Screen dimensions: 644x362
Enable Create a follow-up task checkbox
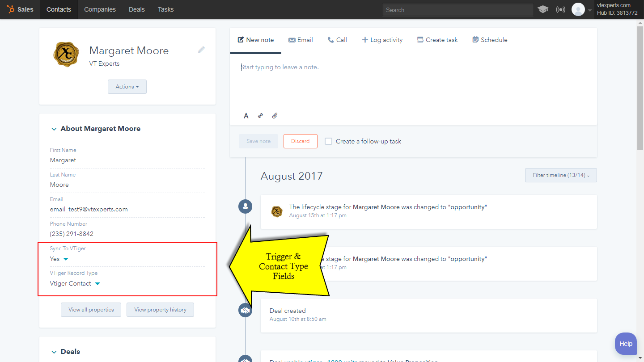(329, 141)
